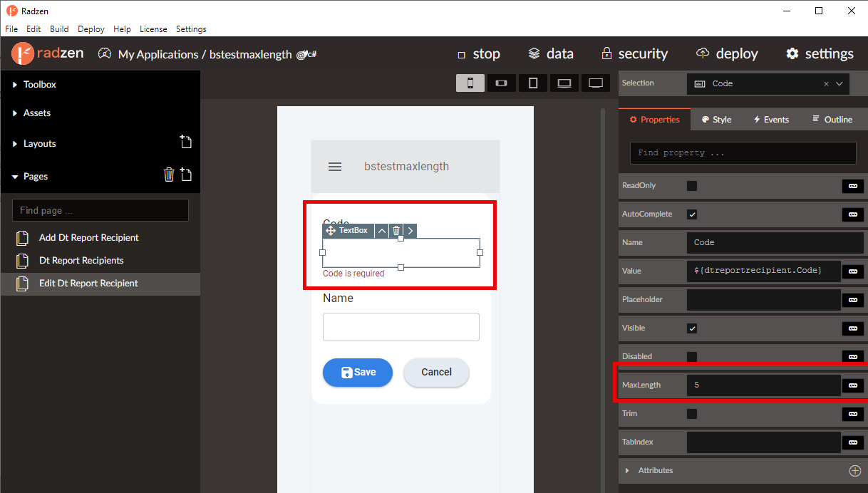Image resolution: width=868 pixels, height=493 pixels.
Task: Select parent arrow on TextBox toolbar
Action: pyautogui.click(x=382, y=231)
